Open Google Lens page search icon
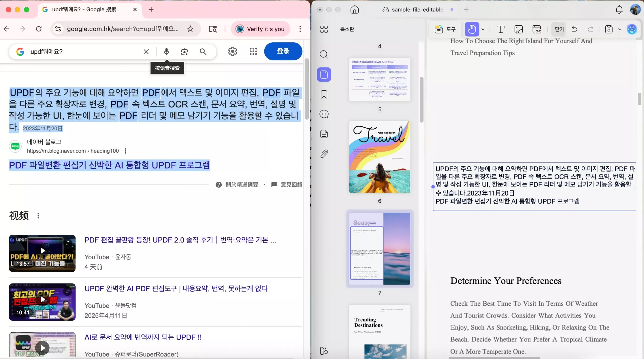Viewport: 644px width, 359px height. pyautogui.click(x=213, y=29)
